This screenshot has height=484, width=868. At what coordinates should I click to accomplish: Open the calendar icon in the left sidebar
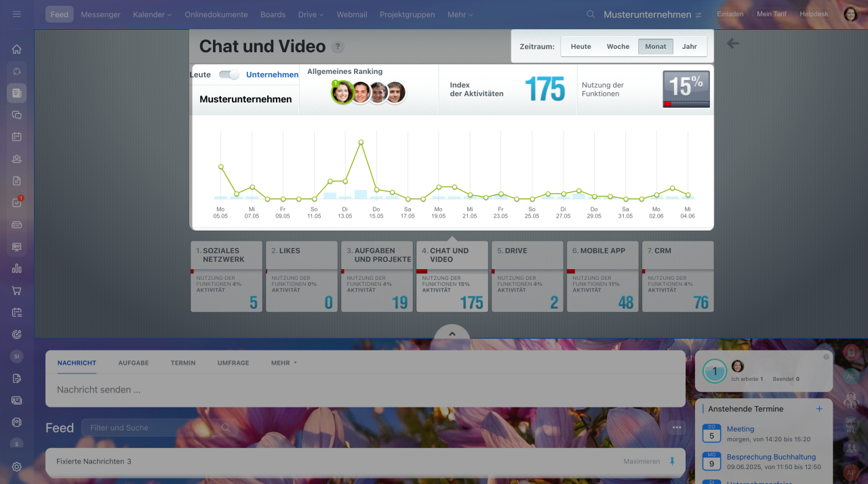tap(16, 137)
